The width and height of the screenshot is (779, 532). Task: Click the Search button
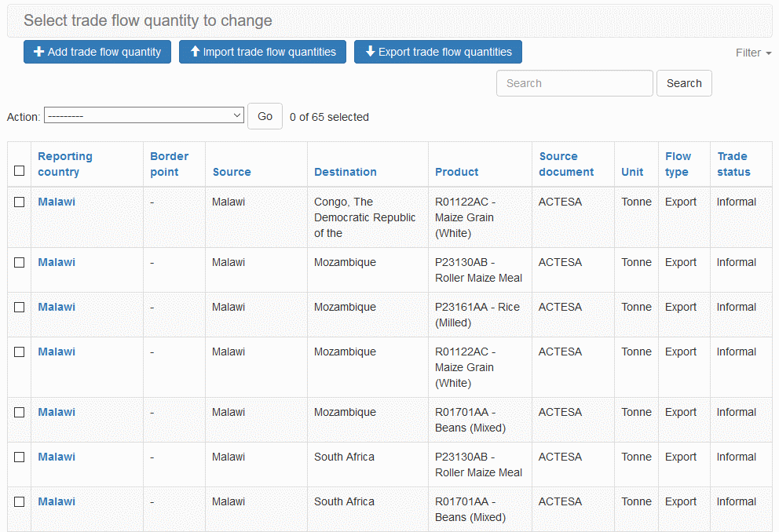(683, 83)
